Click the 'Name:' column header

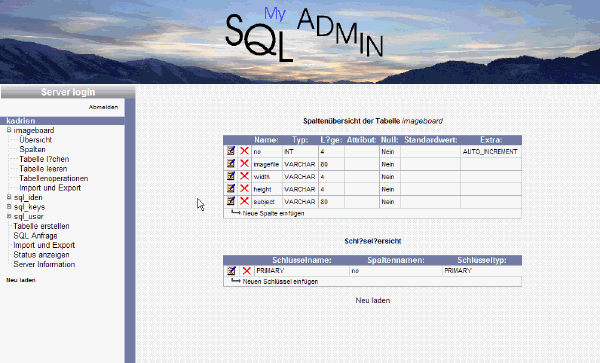click(266, 140)
